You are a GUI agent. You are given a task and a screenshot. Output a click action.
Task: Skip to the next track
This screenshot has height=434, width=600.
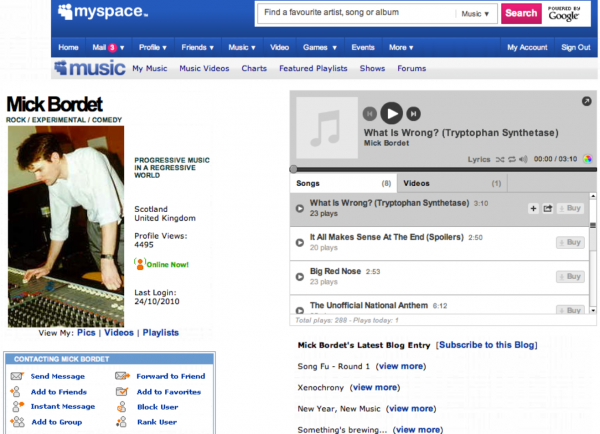(x=413, y=114)
